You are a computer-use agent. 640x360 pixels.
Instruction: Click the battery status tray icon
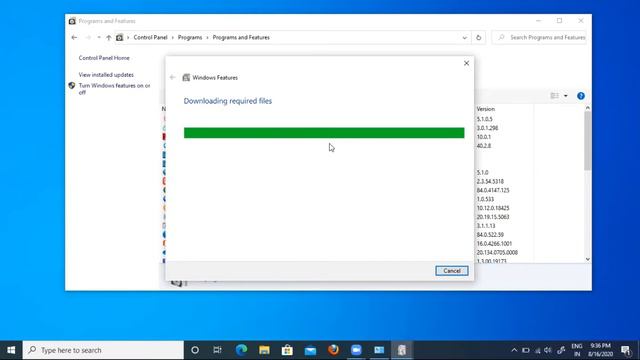[x=526, y=350]
